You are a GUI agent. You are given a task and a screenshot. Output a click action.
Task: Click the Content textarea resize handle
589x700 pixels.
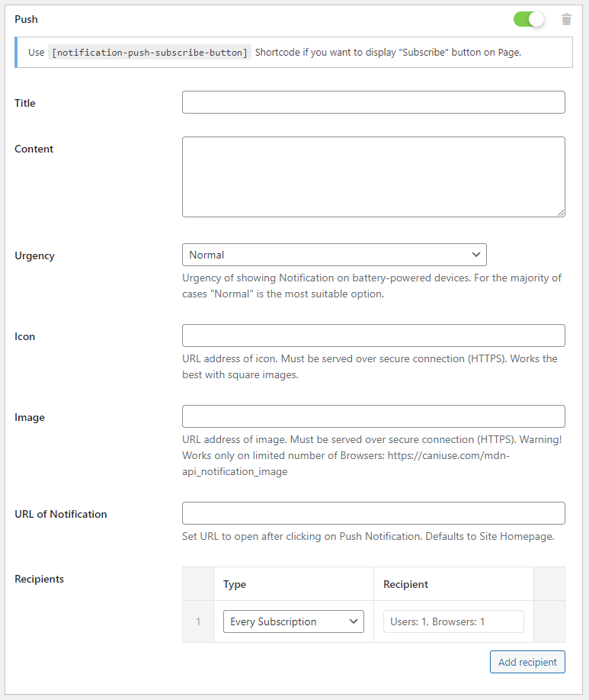point(561,213)
